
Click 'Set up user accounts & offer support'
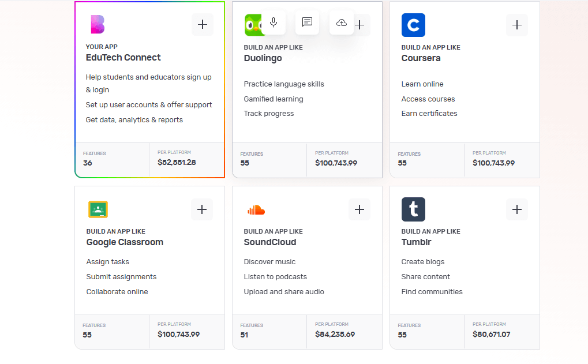tap(149, 105)
